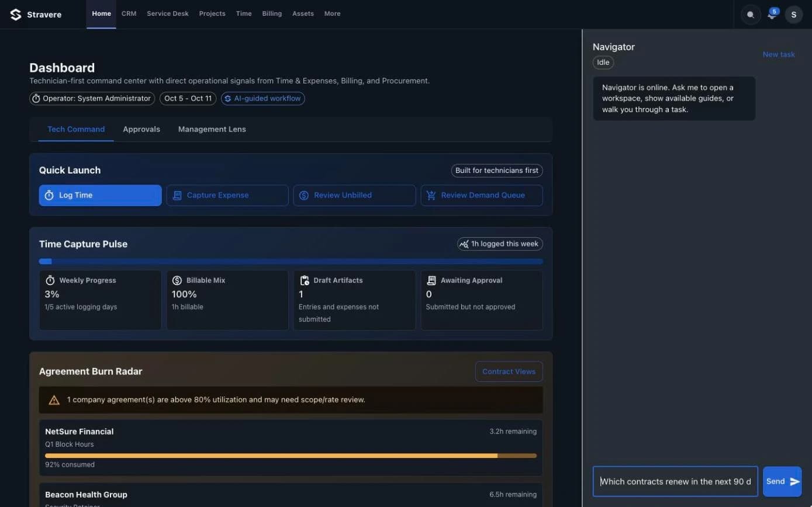Click the send arrow icon
The height and width of the screenshot is (507, 812).
794,481
